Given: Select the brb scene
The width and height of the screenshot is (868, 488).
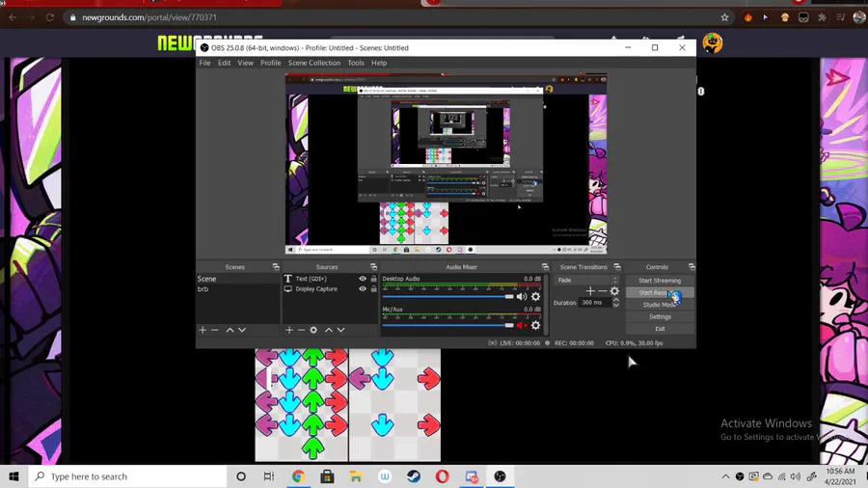Looking at the screenshot, I should [x=238, y=288].
